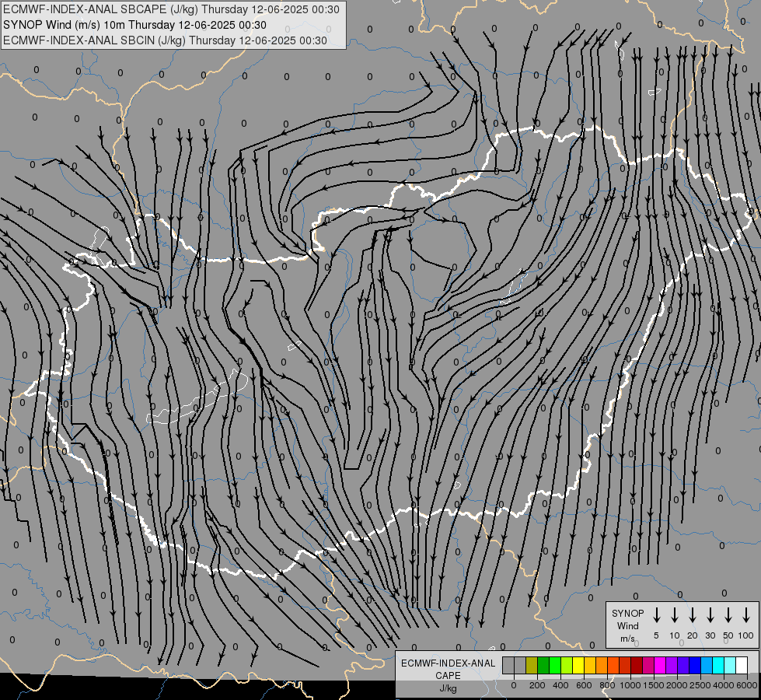Pick the bright green CAPE legend swatch

click(555, 665)
